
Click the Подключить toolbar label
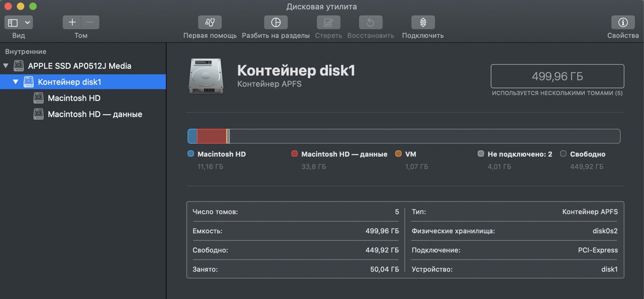[x=423, y=36]
